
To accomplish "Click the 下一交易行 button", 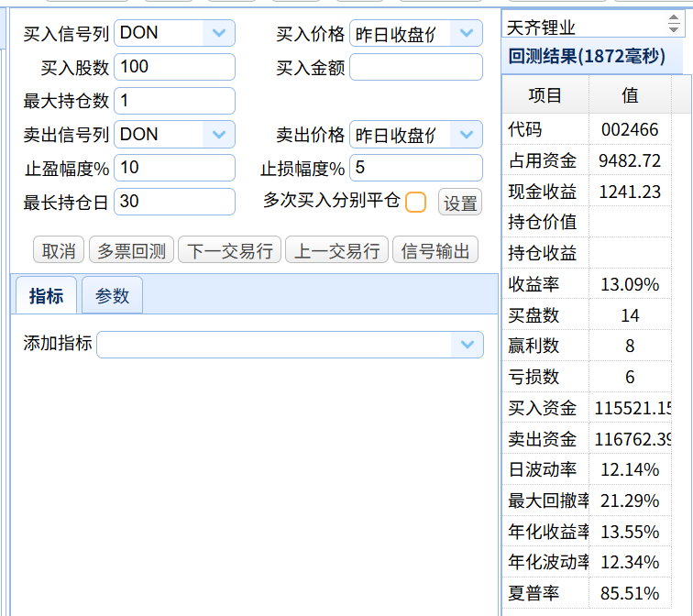I will click(229, 250).
